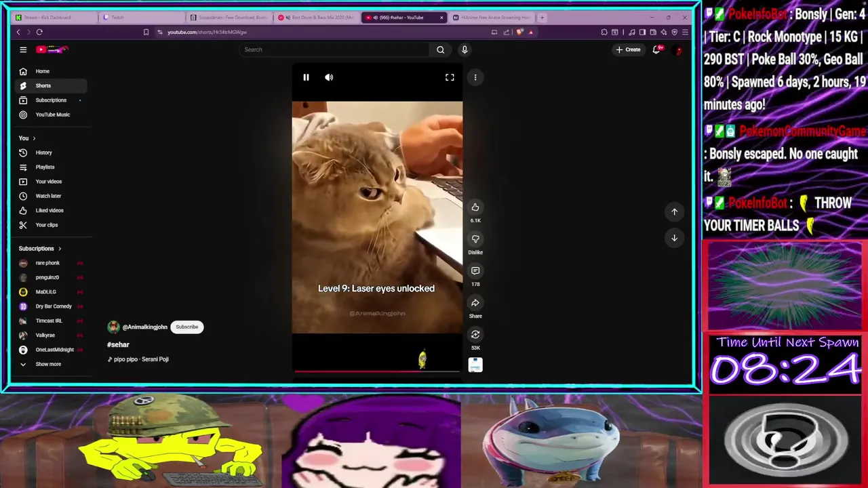Open browser main menu at toolbar end
This screenshot has height=488, width=868.
(x=685, y=32)
